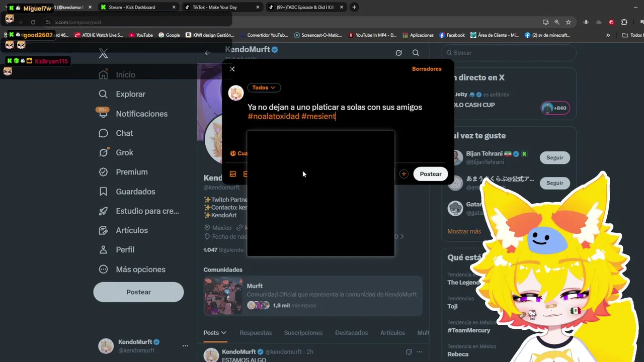644x362 pixels.
Task: Open Notificaciones in sidebar
Action: [133, 114]
